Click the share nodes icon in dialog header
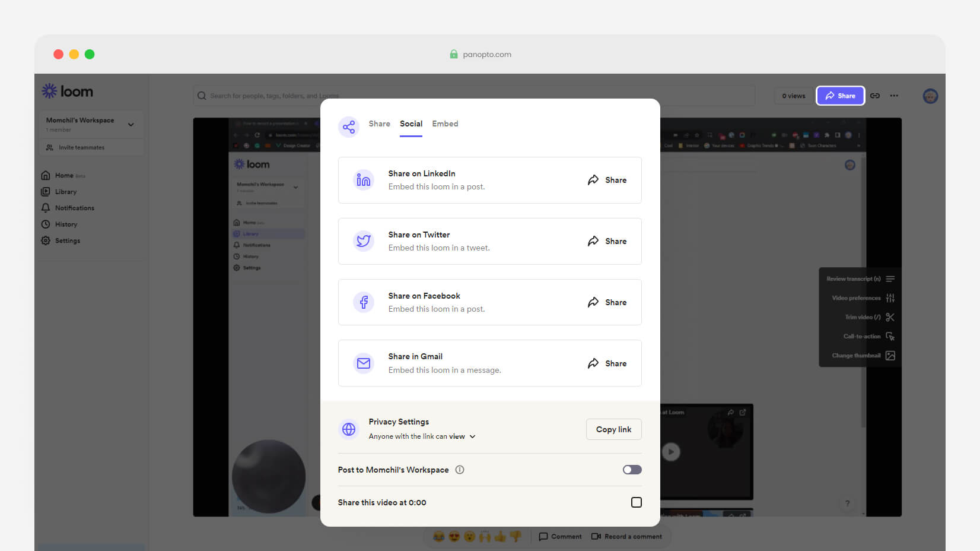The image size is (980, 551). coord(349,126)
